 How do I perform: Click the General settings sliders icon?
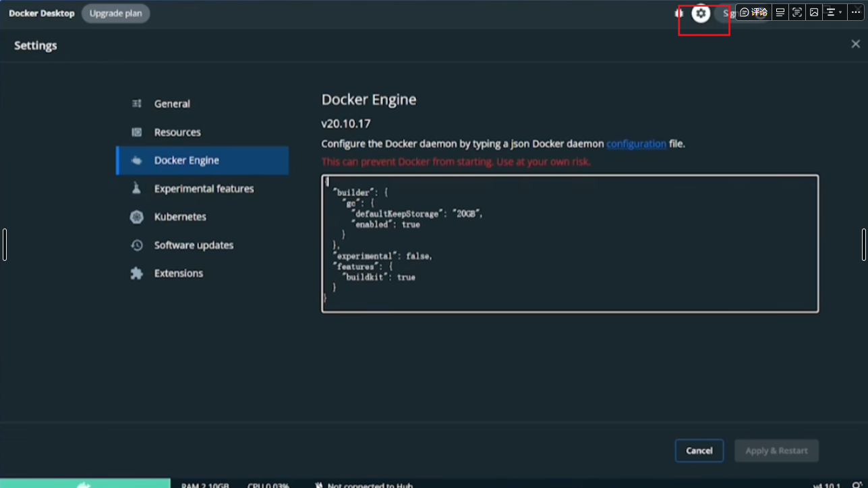click(x=136, y=103)
